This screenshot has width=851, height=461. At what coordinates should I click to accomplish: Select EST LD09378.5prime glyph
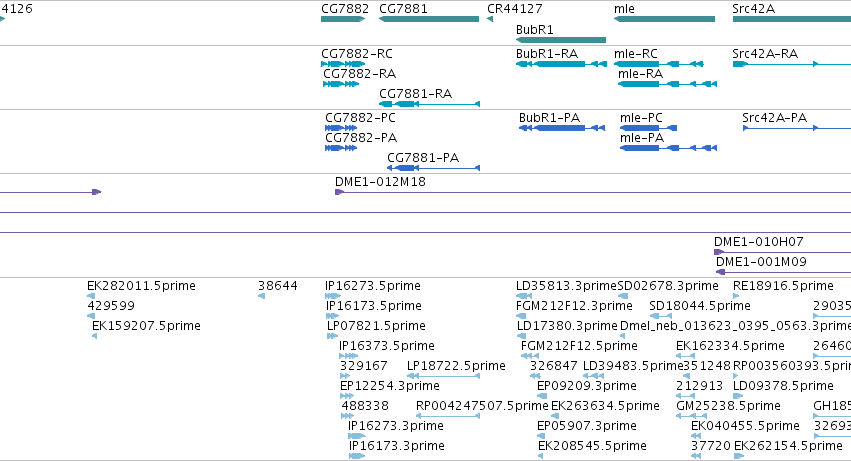click(739, 396)
